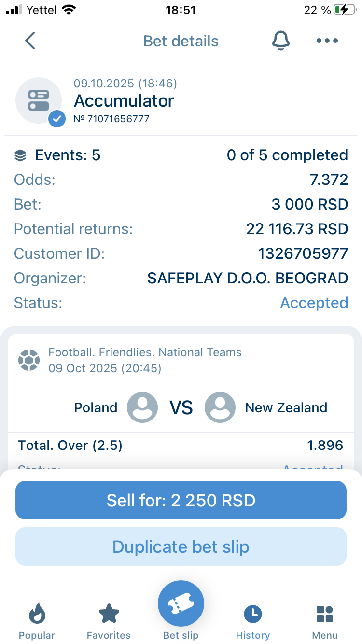Tap the Events stack icon

point(20,155)
